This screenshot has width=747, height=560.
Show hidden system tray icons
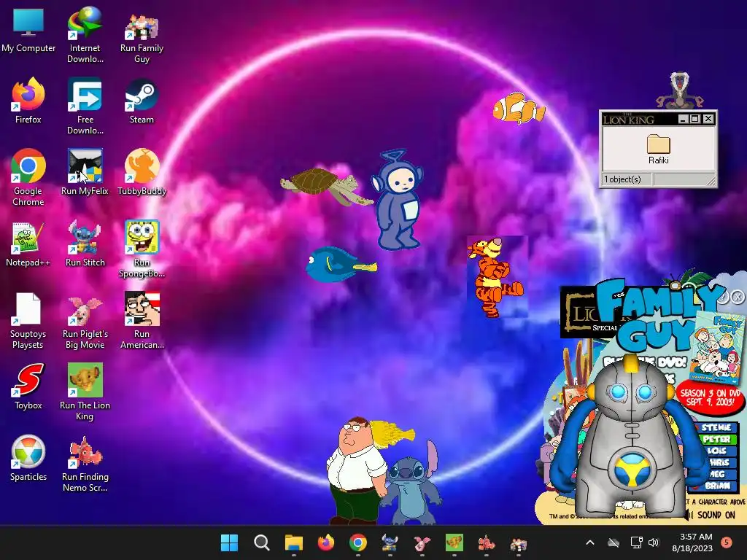(589, 542)
